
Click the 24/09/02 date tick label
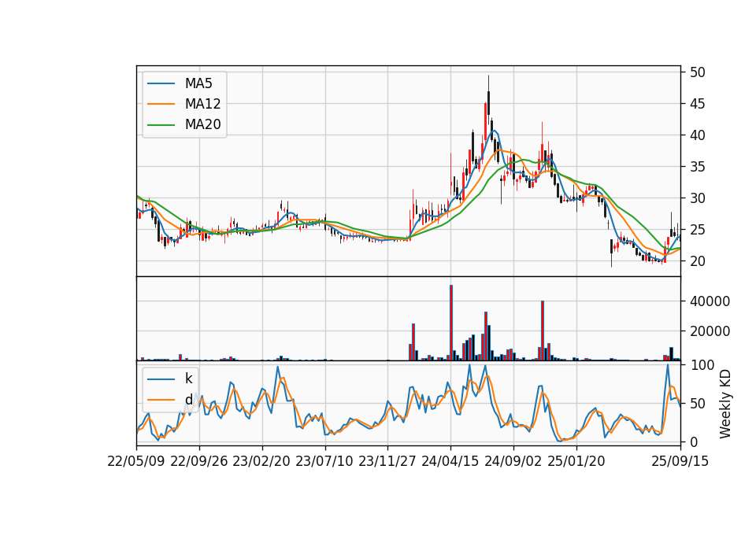coord(513,461)
